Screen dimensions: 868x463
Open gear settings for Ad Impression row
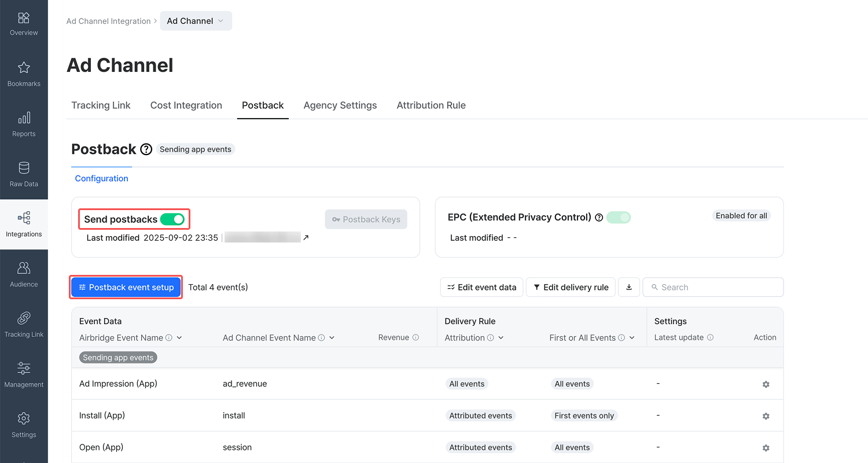coord(766,384)
